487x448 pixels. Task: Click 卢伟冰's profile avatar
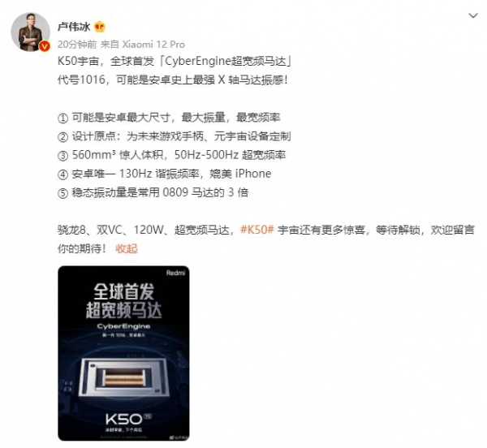pos(31,32)
